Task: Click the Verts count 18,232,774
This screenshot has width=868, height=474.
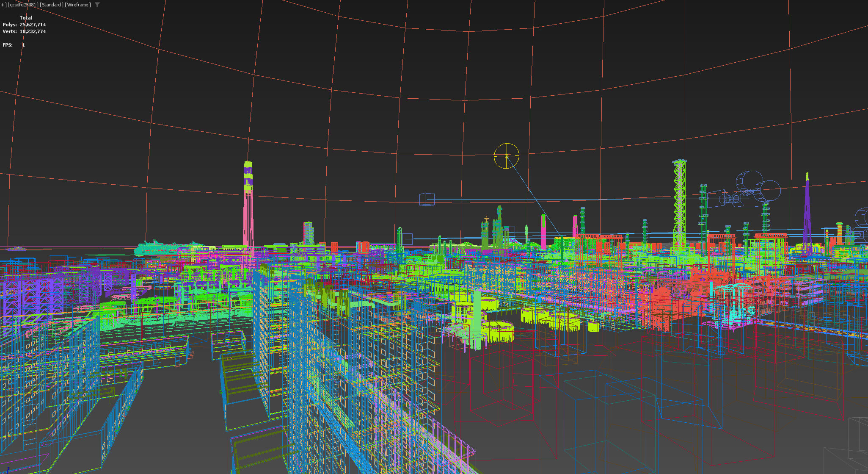Action: (33, 31)
